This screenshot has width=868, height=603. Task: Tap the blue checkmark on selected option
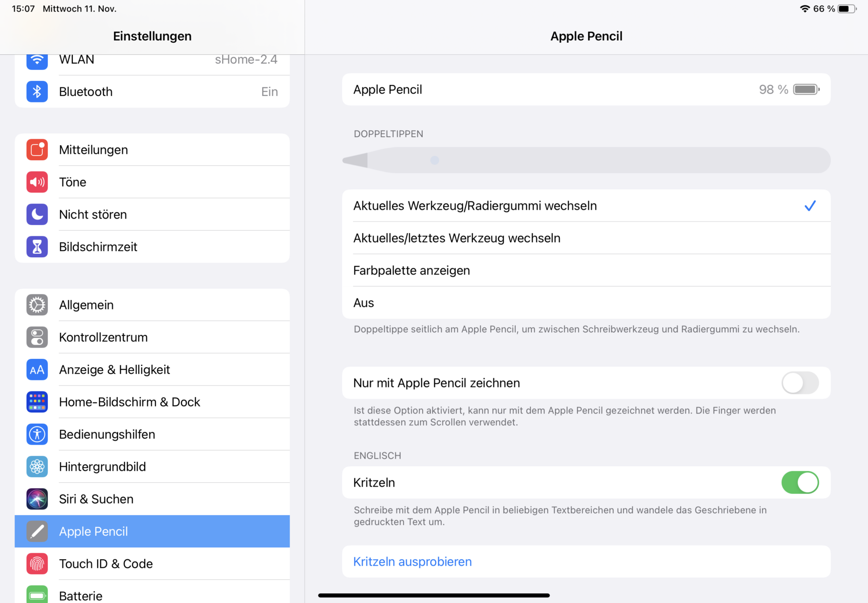coord(810,206)
